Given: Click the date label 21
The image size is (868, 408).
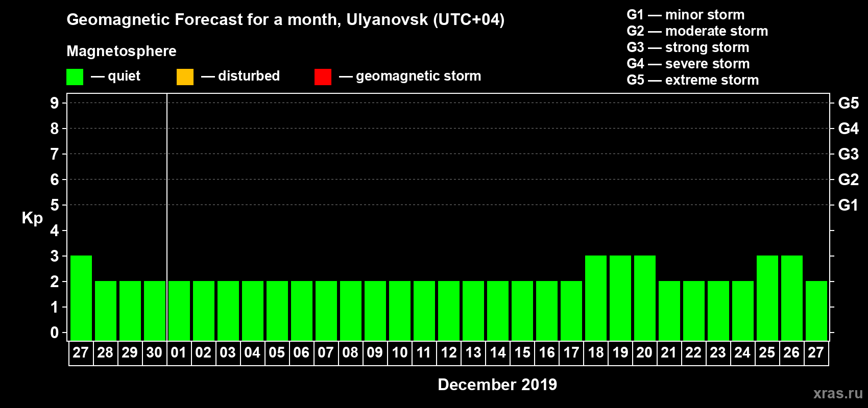Looking at the screenshot, I should (x=668, y=353).
